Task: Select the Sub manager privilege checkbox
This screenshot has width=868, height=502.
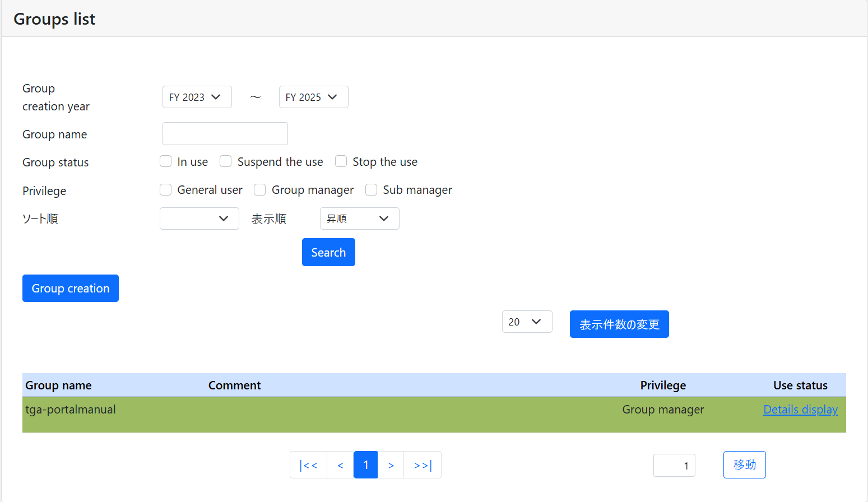Action: coord(371,190)
